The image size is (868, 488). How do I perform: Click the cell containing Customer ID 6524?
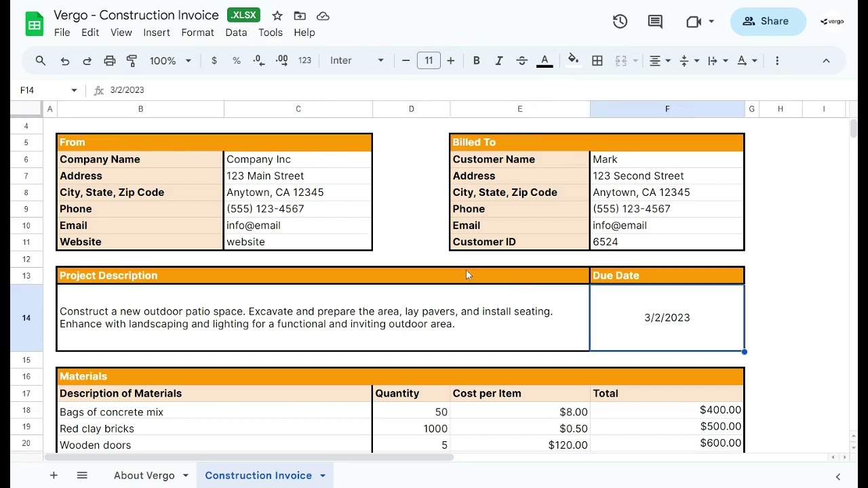tap(667, 242)
